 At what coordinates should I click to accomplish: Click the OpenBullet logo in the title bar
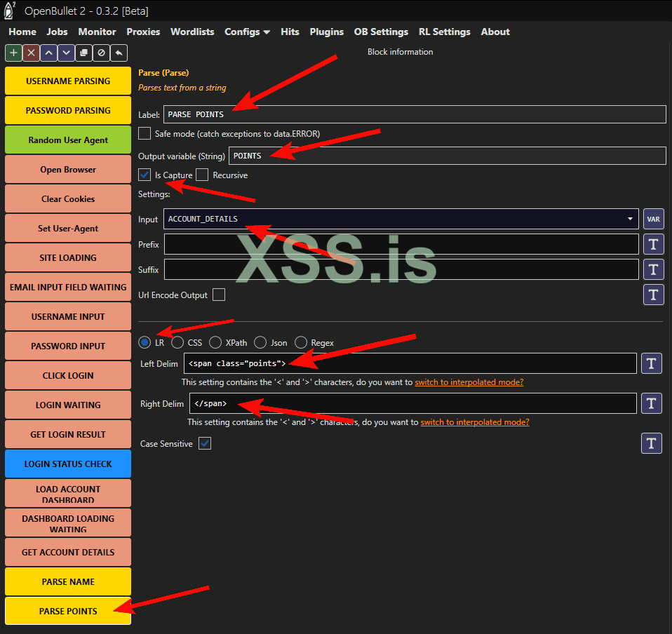(x=9, y=11)
